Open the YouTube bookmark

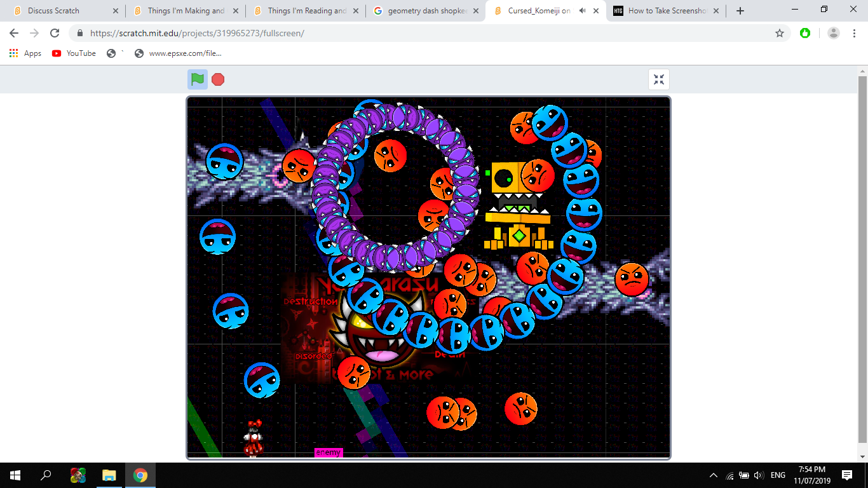tap(74, 53)
